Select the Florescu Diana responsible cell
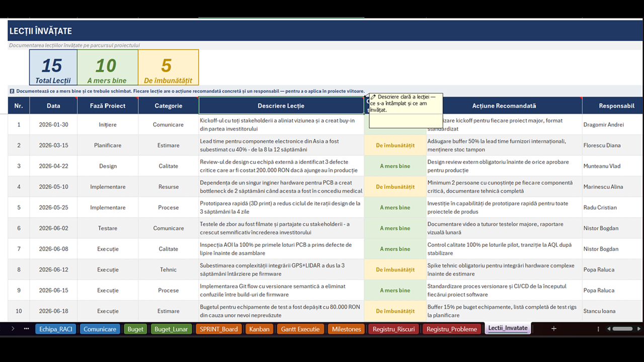Screen dimensions: 644x362 coord(613,145)
